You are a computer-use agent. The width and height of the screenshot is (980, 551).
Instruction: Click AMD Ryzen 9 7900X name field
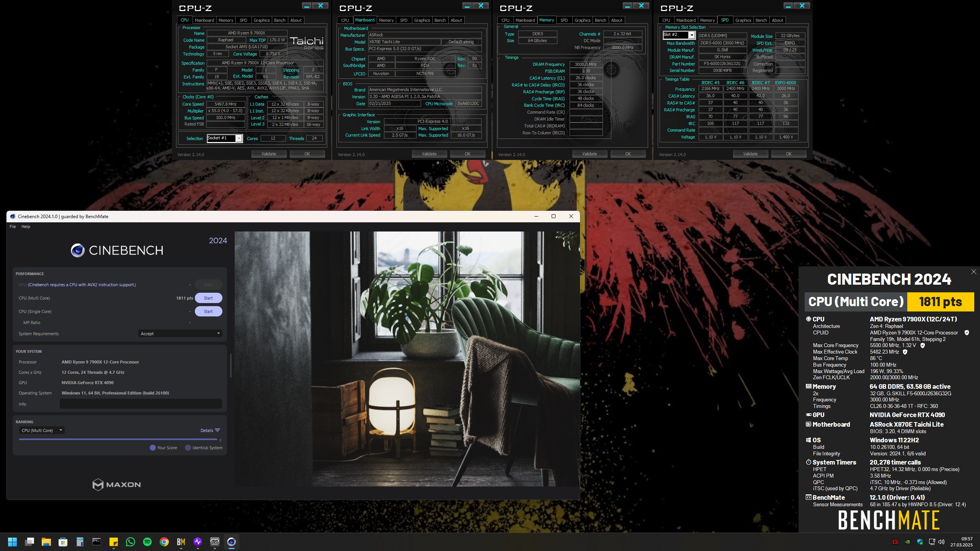click(x=247, y=33)
